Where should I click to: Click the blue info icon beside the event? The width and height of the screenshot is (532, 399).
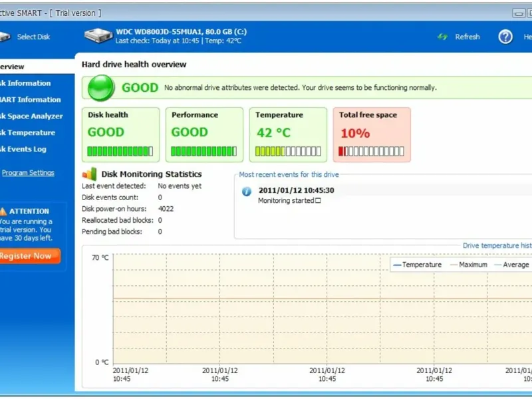point(247,192)
